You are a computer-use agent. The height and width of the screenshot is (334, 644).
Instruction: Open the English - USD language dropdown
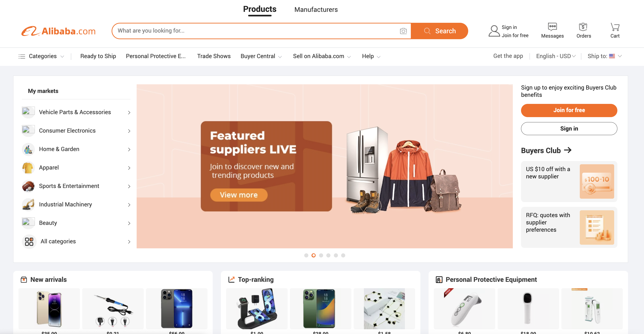pyautogui.click(x=556, y=56)
